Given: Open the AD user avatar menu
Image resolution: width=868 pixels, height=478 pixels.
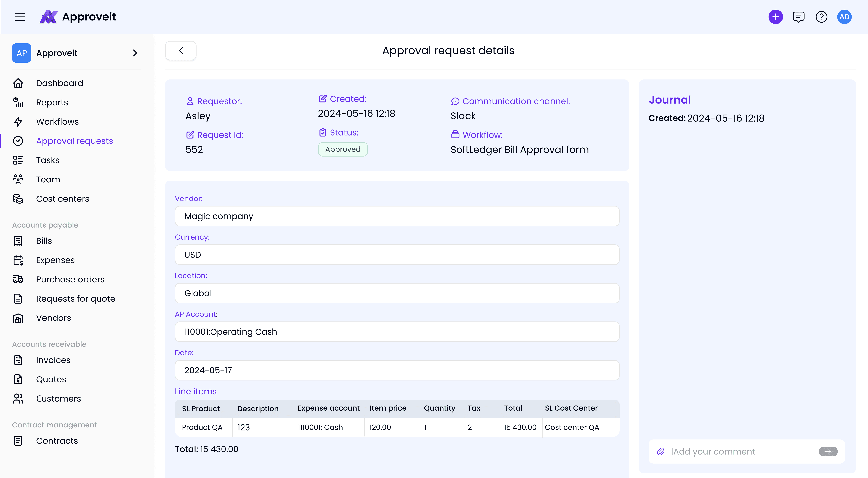Looking at the screenshot, I should tap(844, 17).
